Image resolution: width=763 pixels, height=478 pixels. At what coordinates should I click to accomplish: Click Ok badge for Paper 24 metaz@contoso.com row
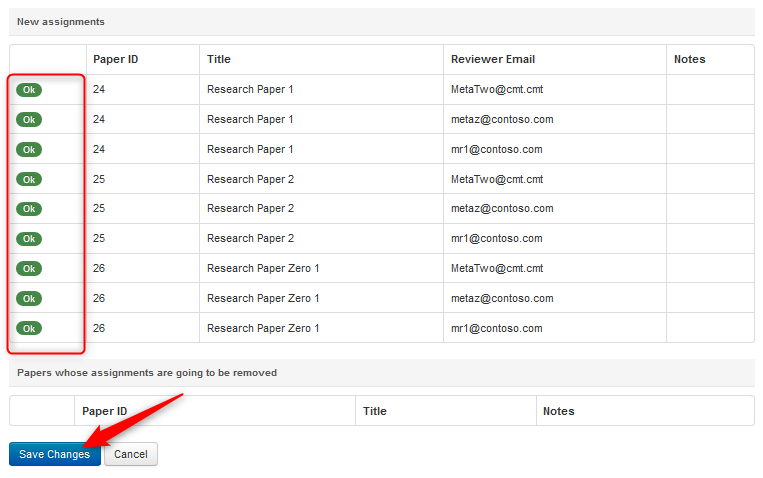tap(29, 119)
